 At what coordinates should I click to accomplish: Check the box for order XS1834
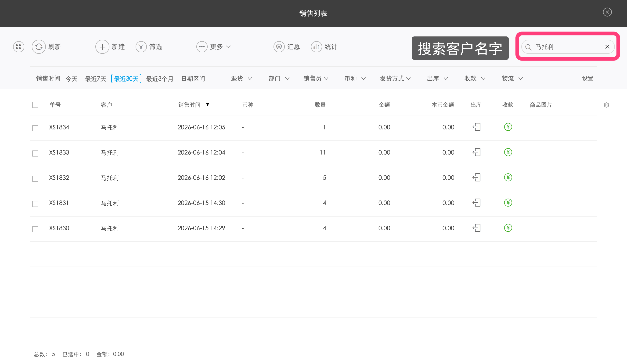pos(35,128)
